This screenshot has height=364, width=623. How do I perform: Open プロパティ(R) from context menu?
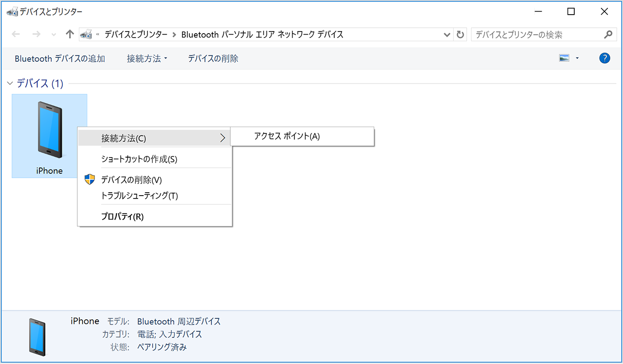point(155,217)
